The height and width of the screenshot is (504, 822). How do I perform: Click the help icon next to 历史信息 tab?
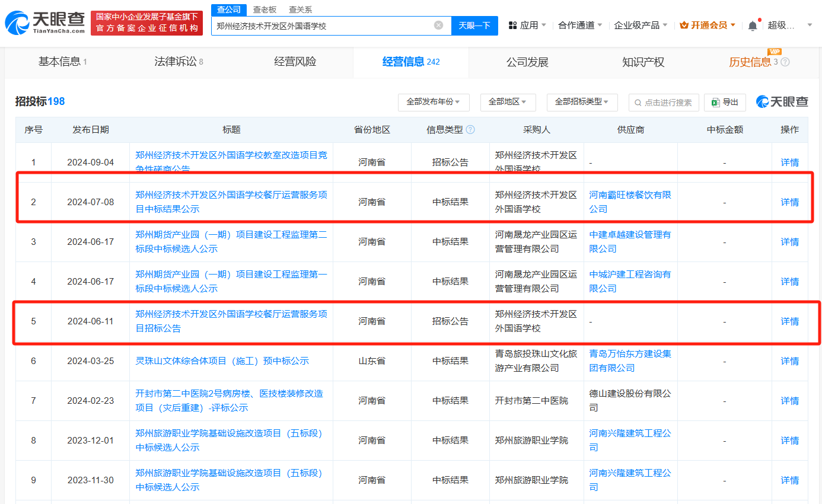pyautogui.click(x=785, y=62)
